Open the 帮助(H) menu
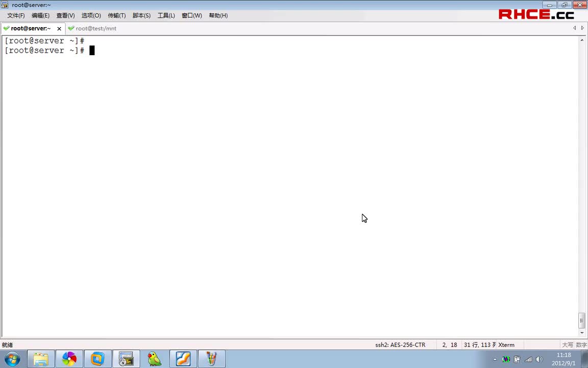Image resolution: width=588 pixels, height=368 pixels. 218,15
